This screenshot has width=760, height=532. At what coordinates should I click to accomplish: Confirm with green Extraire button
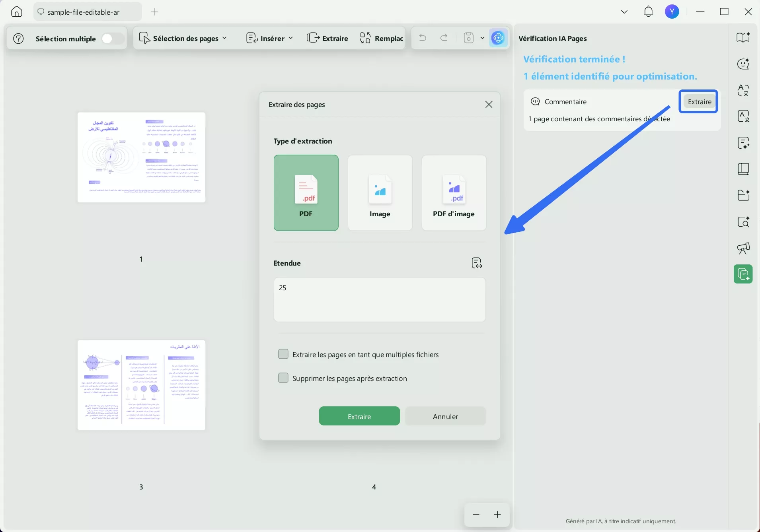point(359,416)
